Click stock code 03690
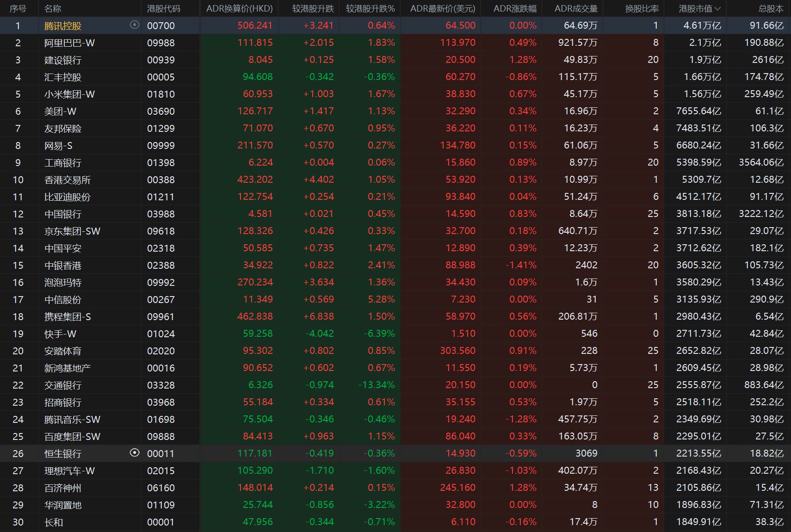This screenshot has width=791, height=532. tap(161, 111)
